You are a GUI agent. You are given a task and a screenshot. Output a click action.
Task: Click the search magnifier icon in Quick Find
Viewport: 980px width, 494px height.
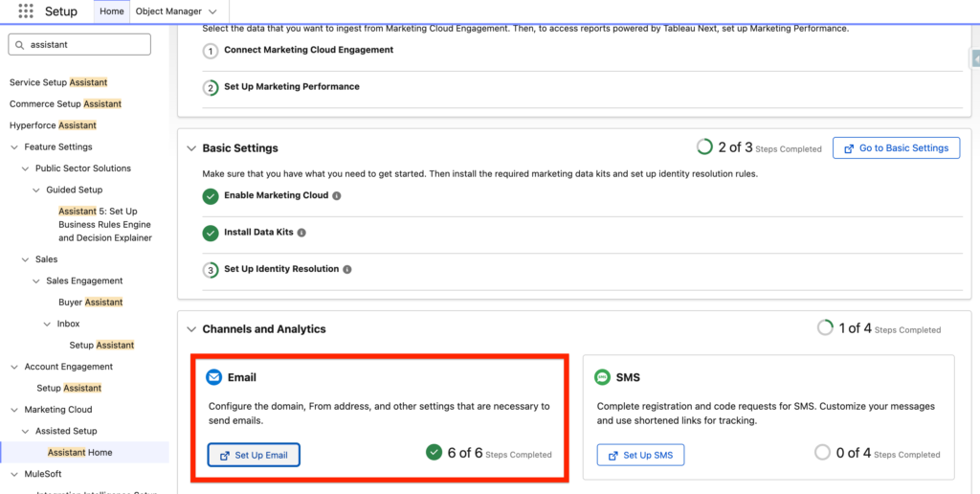pos(20,44)
